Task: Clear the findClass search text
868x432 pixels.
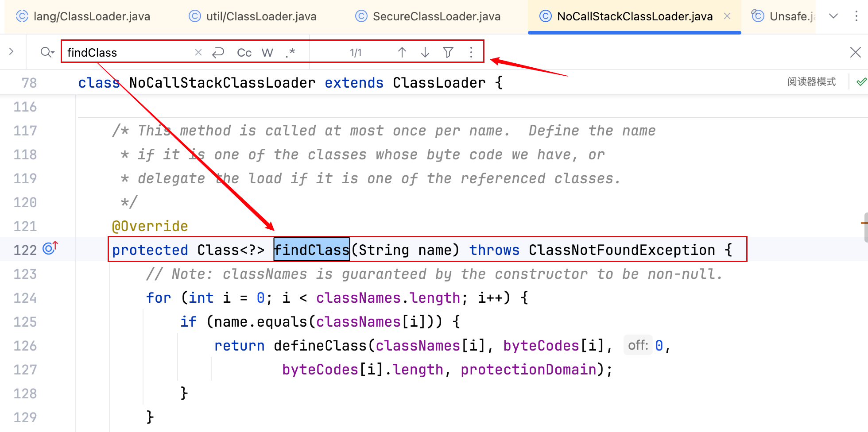Action: pos(198,53)
